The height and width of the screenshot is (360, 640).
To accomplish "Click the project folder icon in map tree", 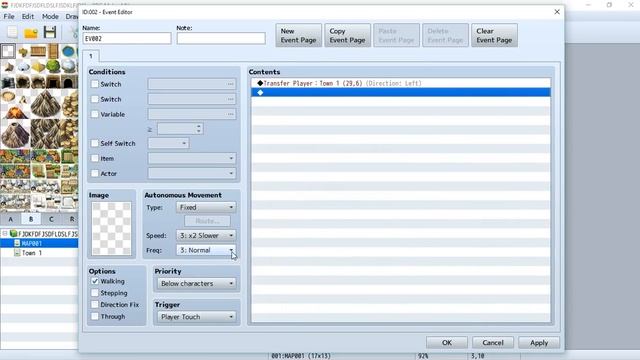I will (x=13, y=234).
